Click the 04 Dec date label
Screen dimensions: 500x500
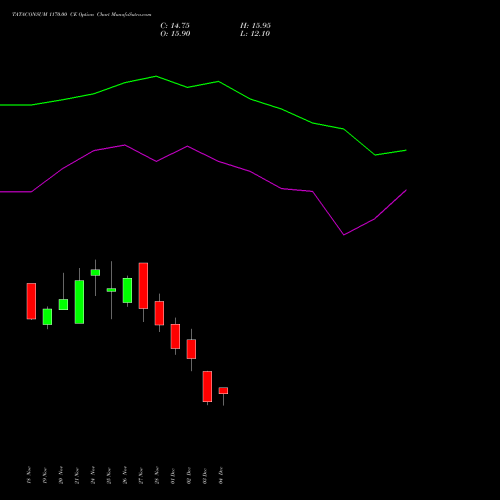click(221, 475)
